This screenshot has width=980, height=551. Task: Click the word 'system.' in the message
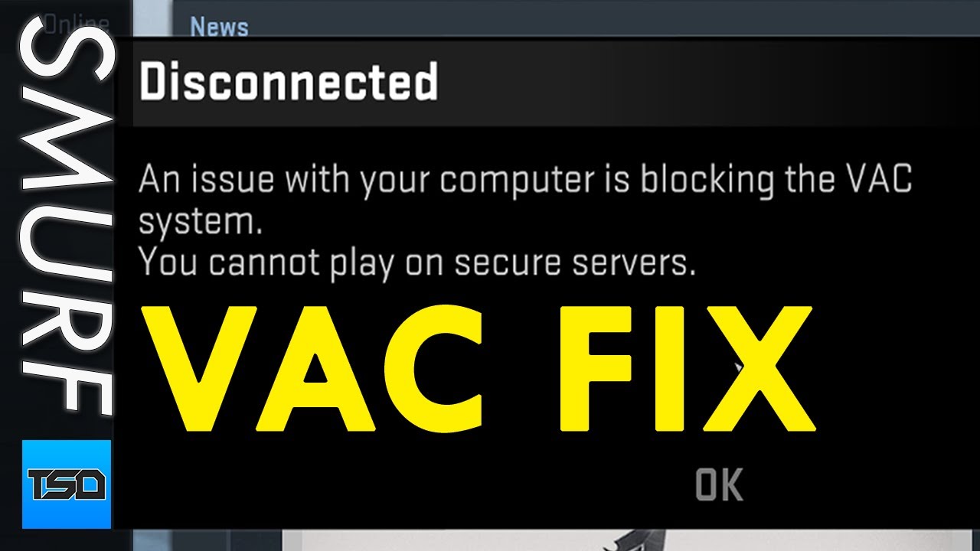click(196, 223)
